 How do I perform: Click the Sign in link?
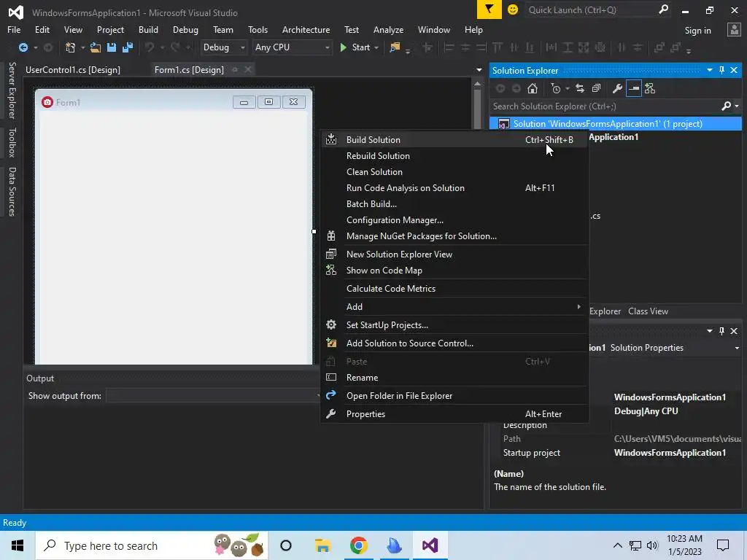(698, 30)
